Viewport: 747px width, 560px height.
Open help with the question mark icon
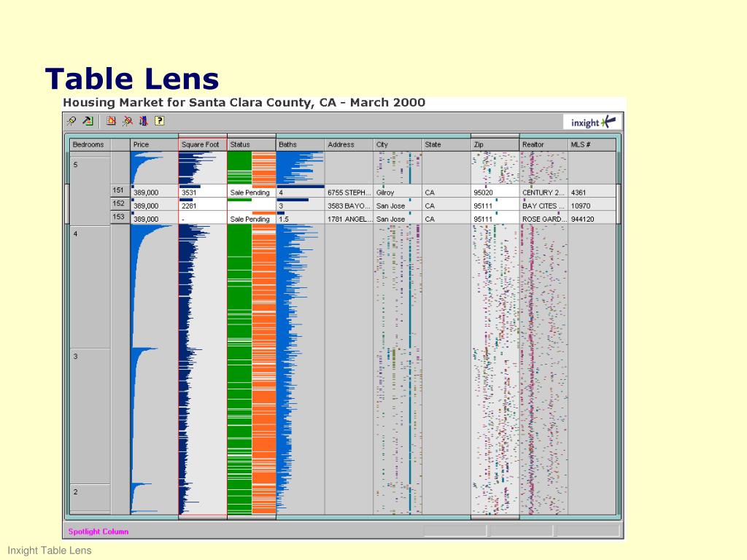(160, 121)
